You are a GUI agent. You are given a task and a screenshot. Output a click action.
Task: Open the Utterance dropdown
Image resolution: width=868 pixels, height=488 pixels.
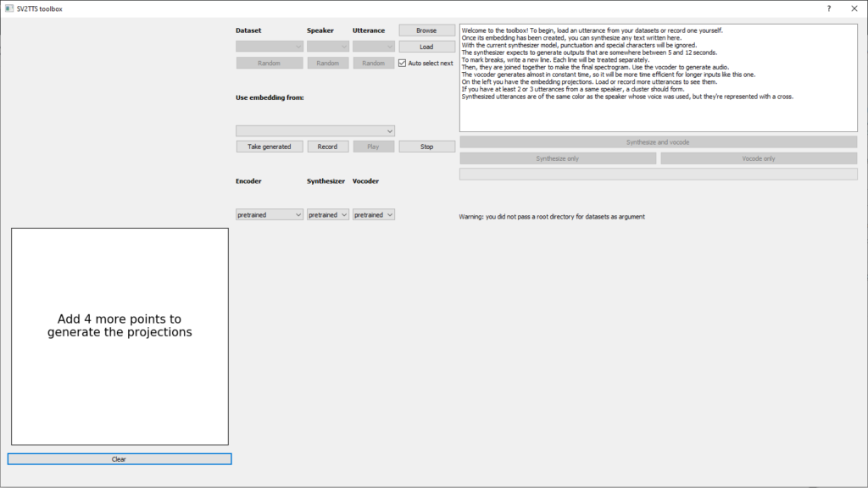point(374,47)
